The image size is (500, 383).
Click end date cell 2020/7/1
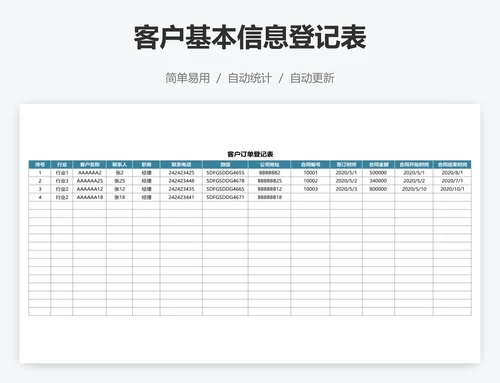click(x=452, y=181)
